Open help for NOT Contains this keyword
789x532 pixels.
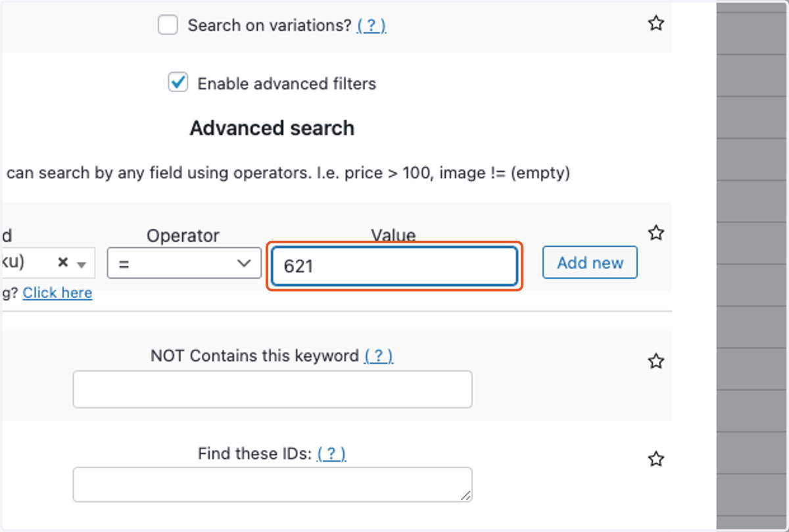[379, 356]
